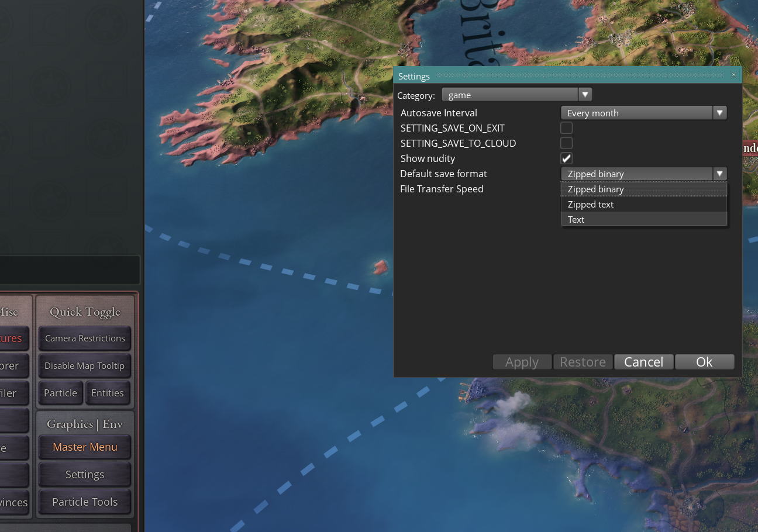The height and width of the screenshot is (532, 758).
Task: Open the Category dropdown
Action: pyautogui.click(x=585, y=94)
